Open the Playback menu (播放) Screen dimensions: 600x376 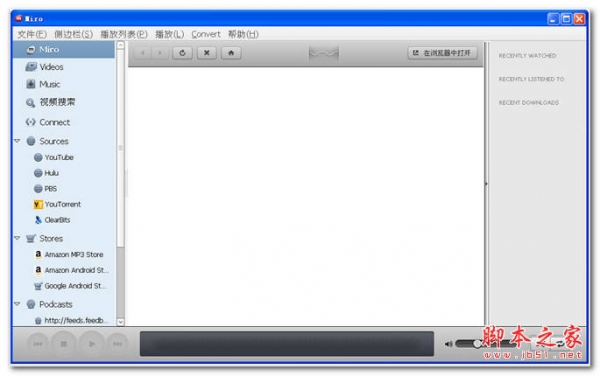click(170, 34)
